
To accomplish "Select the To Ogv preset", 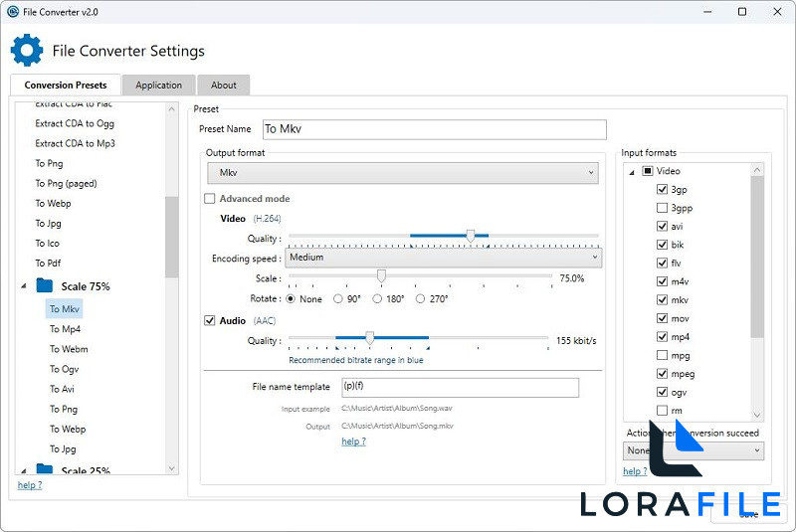I will tap(64, 369).
